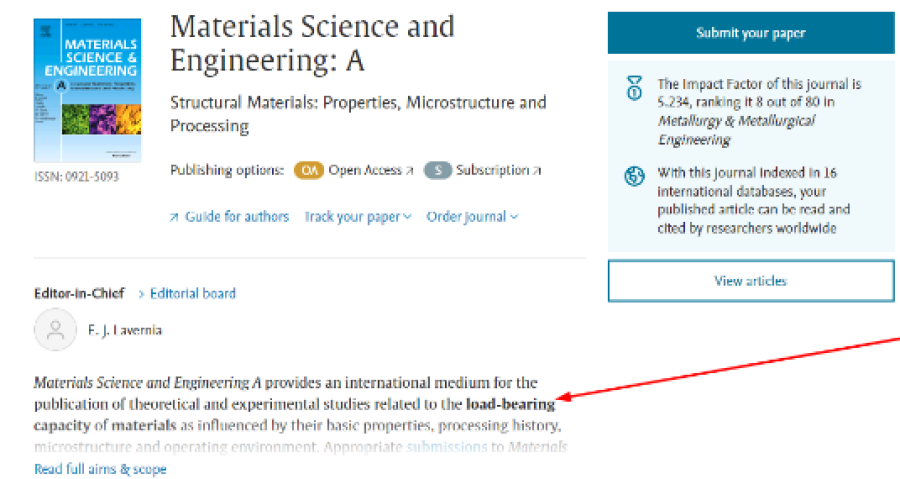Click the Materials Science & Engineering journal cover

87,90
